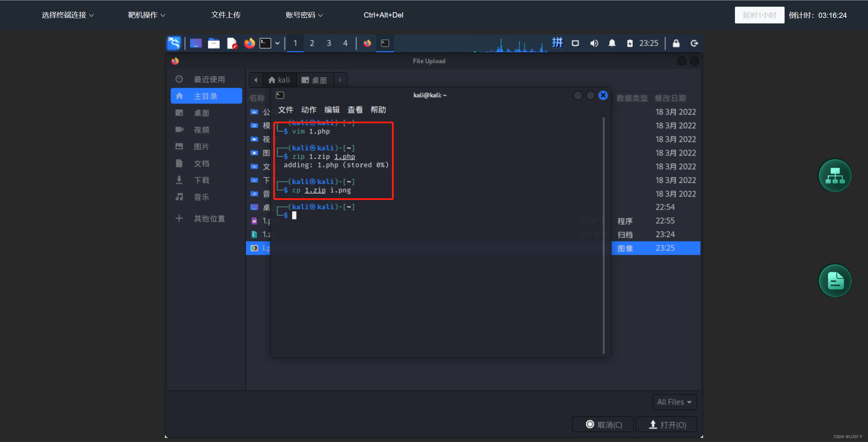Screen dimensions: 868x442
Task: Click the lock icon in status bar
Action: 676,43
